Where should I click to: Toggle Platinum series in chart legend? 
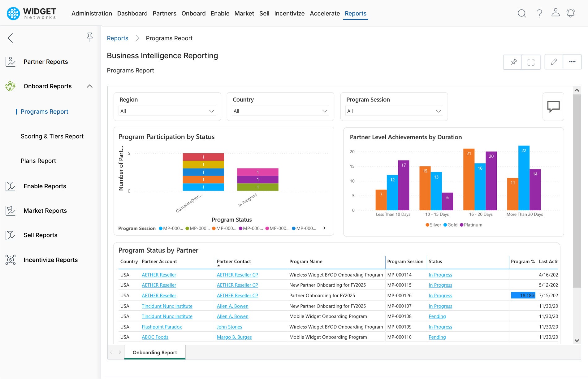pyautogui.click(x=471, y=225)
